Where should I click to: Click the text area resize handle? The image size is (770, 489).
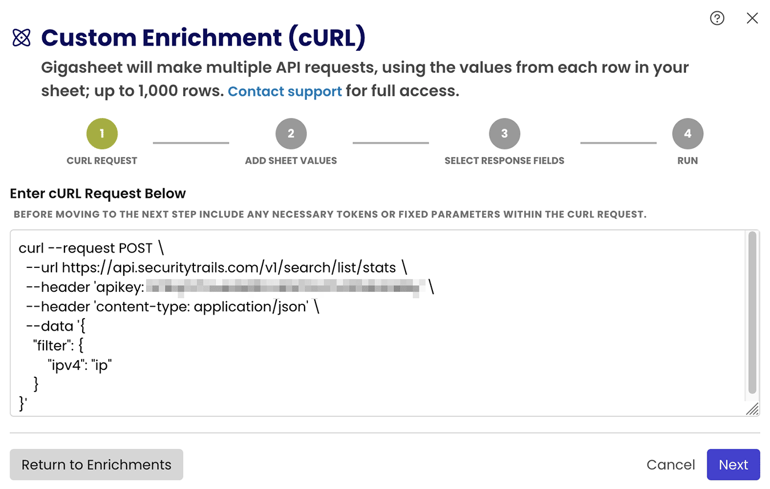752,409
